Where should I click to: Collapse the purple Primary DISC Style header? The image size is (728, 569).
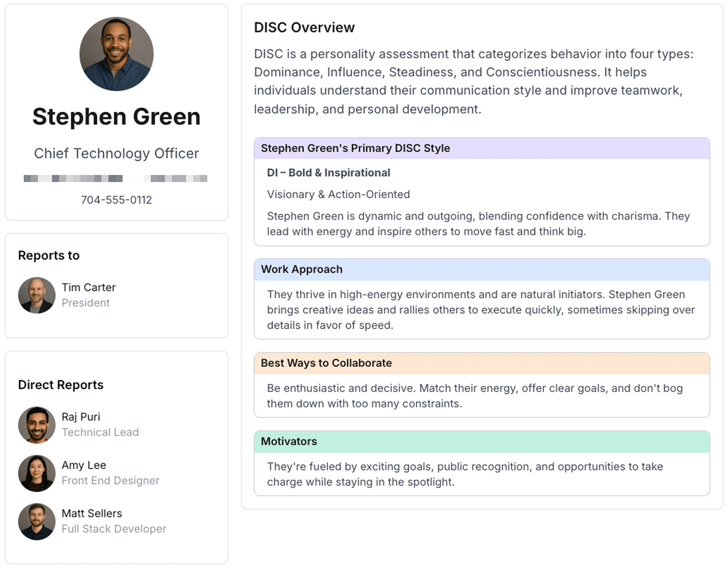pos(482,148)
